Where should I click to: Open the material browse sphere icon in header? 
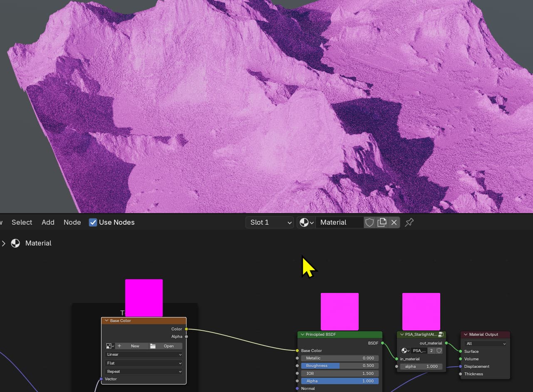306,222
